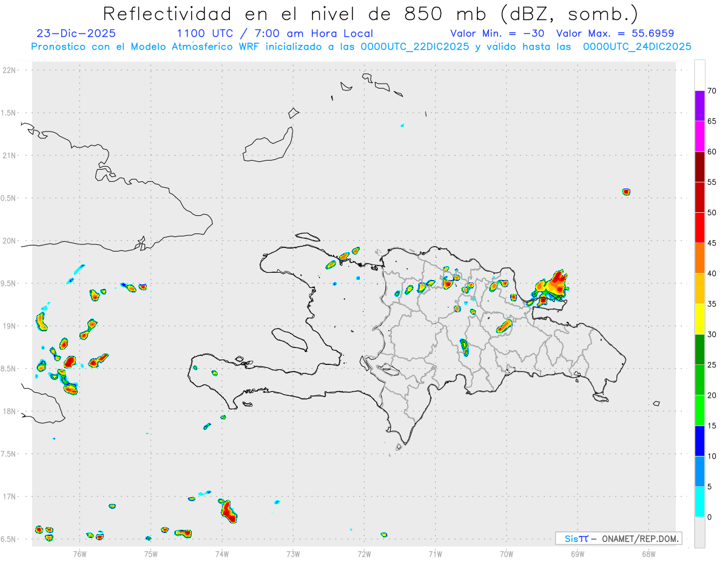Click the cyan 0–5 dBZ colorbar segment
The image size is (728, 562).
tap(699, 502)
